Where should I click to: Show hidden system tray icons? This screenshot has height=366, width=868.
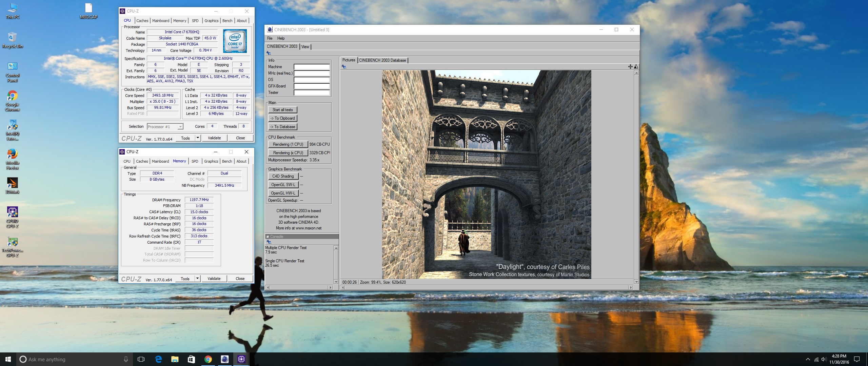point(808,359)
